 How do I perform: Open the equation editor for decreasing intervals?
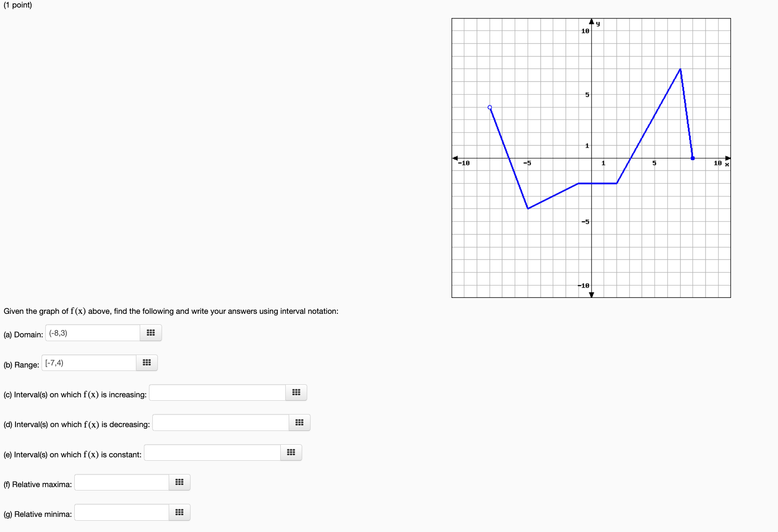299,422
